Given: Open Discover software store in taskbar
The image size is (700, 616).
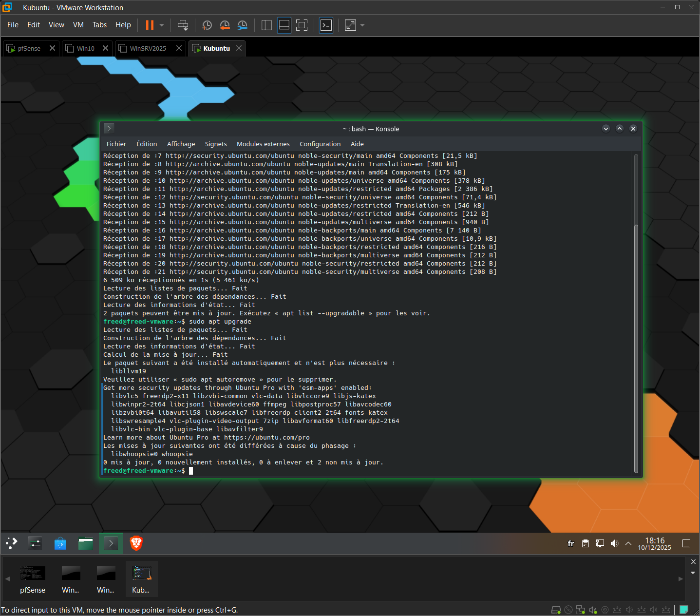Looking at the screenshot, I should point(60,543).
